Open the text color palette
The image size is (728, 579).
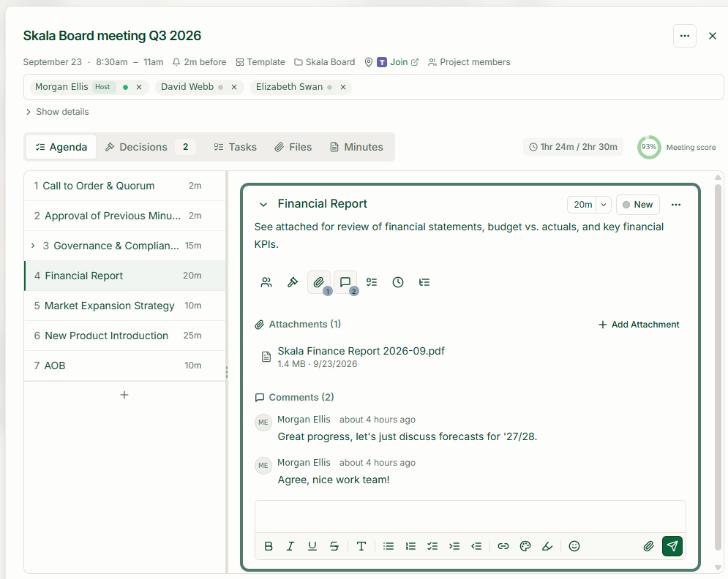pos(525,547)
